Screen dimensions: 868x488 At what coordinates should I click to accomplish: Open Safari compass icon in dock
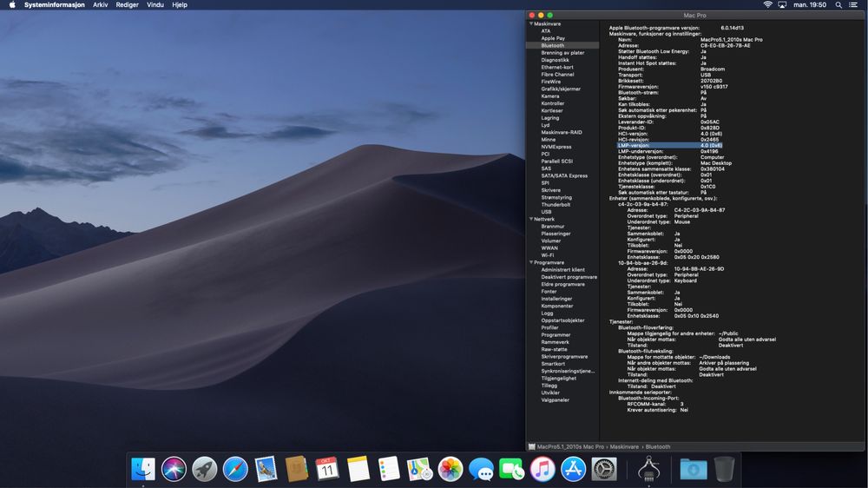[235, 469]
